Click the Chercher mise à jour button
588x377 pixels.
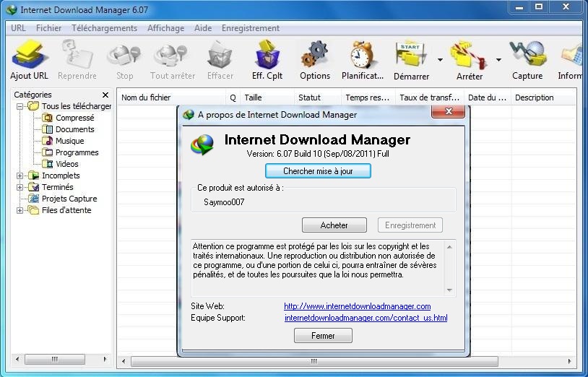(318, 171)
